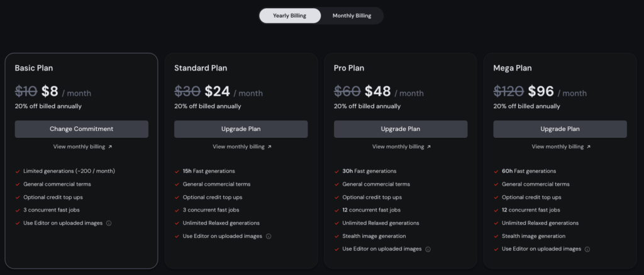Screen dimensions: 644x275
Task: Click arrow icon next to Basic Plan monthly billing
Action: [110, 147]
